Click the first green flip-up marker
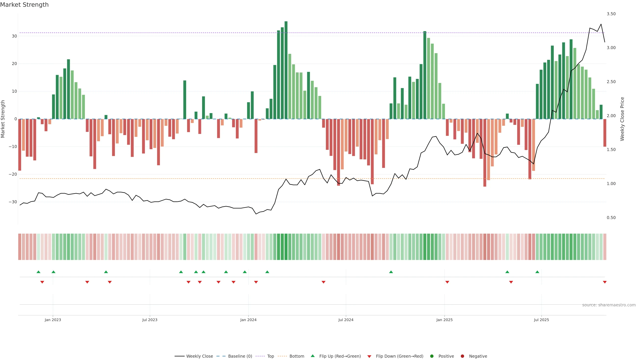The width and height of the screenshot is (644, 362). 38,272
